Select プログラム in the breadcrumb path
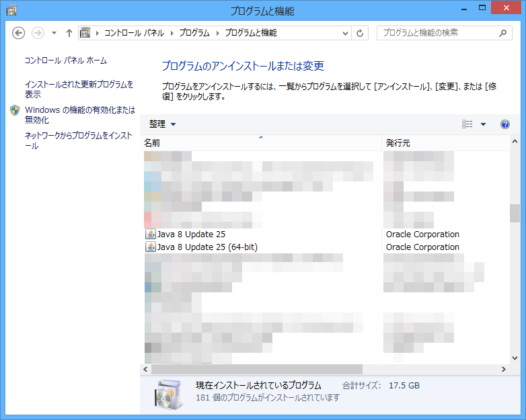This screenshot has height=420, width=526. click(x=194, y=33)
